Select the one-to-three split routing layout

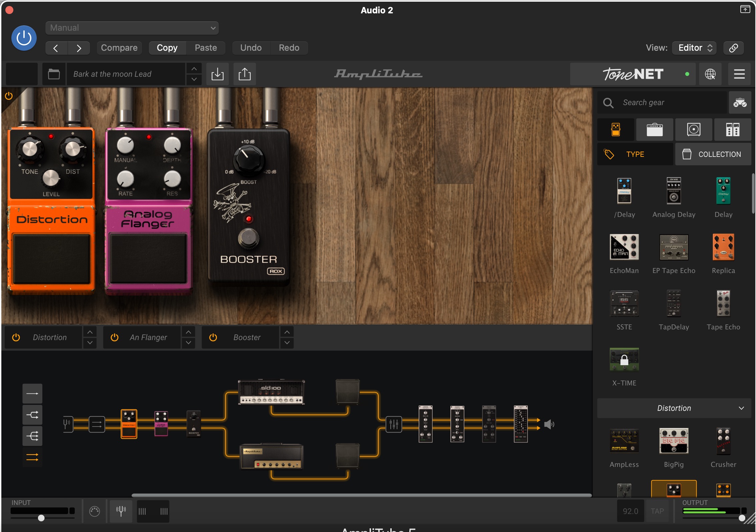click(x=32, y=436)
